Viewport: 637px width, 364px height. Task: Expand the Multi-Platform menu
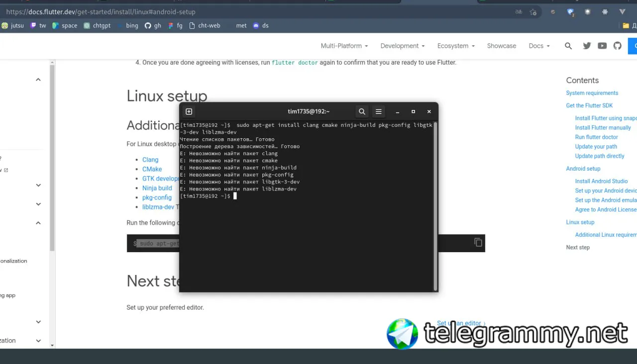[344, 46]
